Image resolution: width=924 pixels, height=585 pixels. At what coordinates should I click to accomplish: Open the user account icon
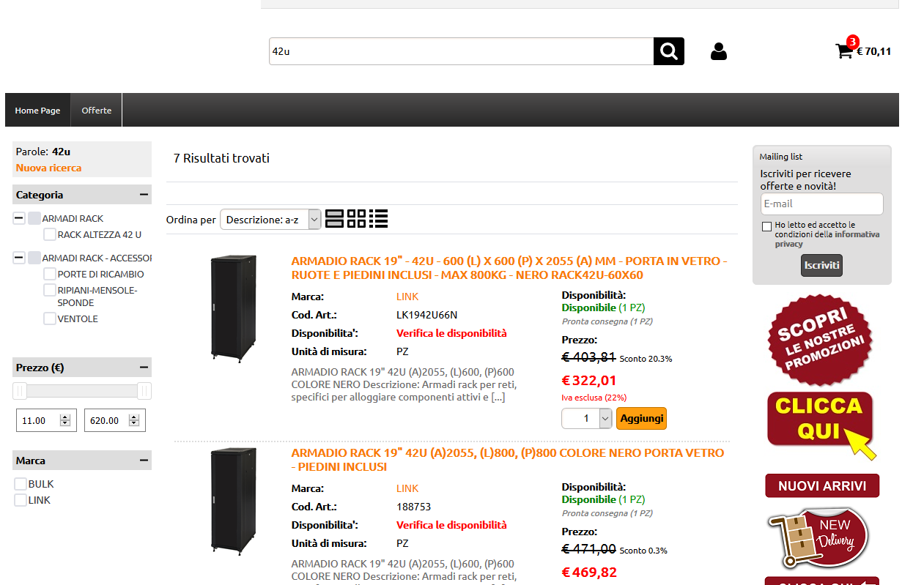tap(718, 51)
